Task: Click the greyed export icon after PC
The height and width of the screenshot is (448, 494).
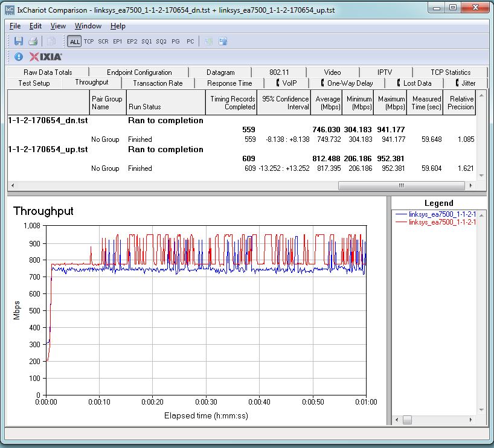Action: [208, 41]
